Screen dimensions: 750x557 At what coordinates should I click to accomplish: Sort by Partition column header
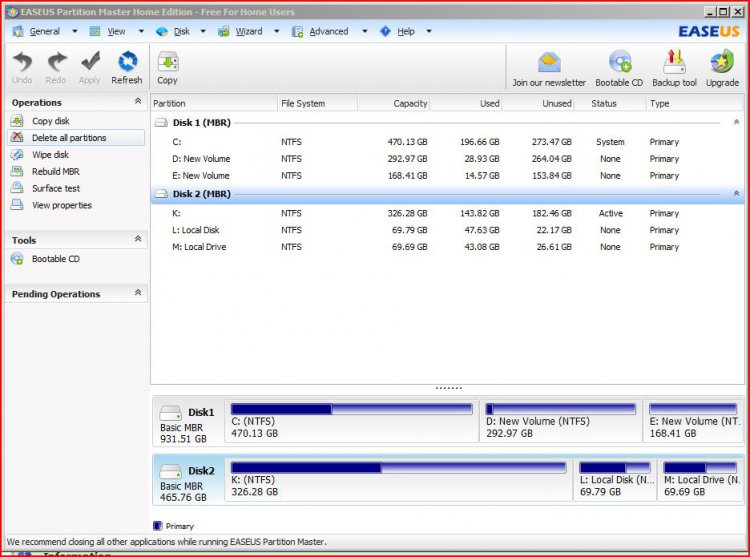(x=214, y=103)
